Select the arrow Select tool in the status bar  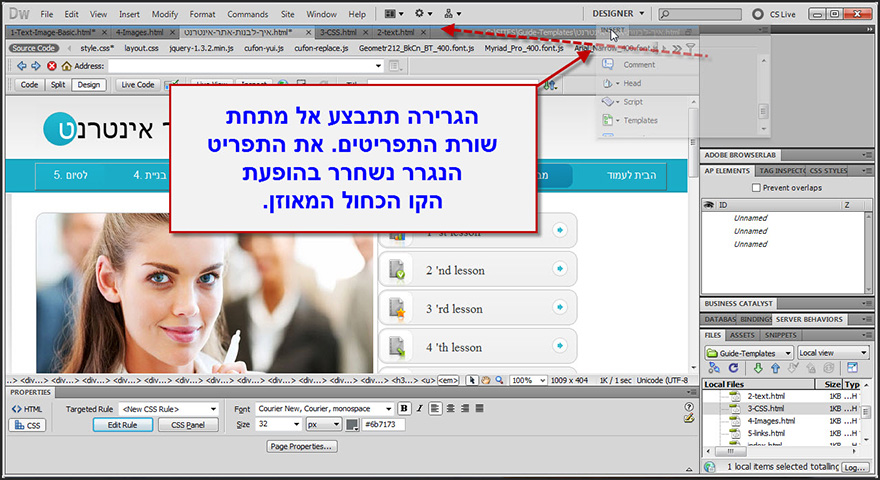(x=472, y=380)
